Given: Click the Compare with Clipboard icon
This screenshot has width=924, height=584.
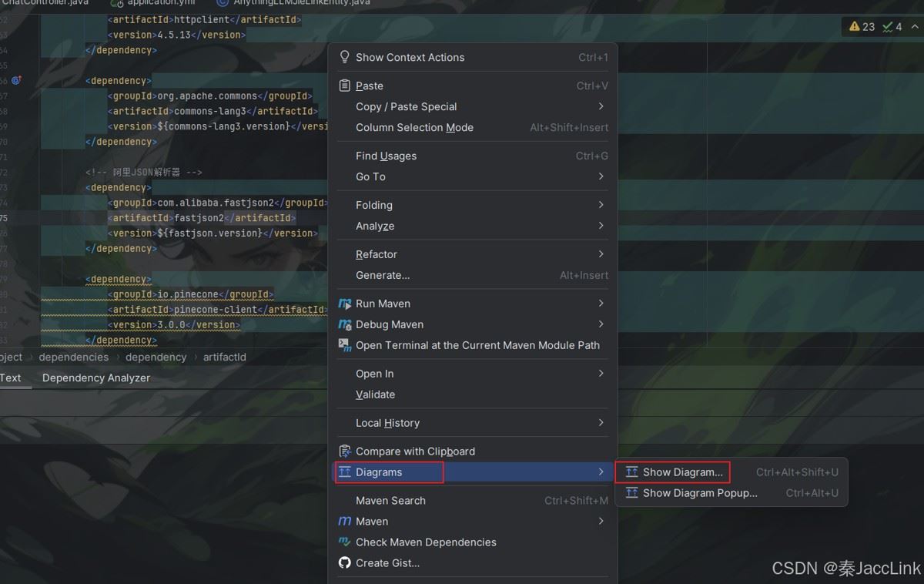Looking at the screenshot, I should tap(345, 451).
